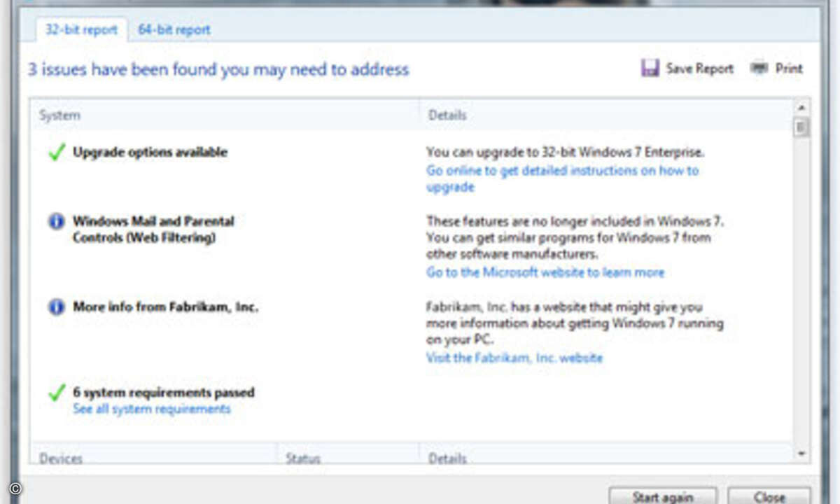The height and width of the screenshot is (504, 840).
Task: Select 'More info from Fabrikam, Inc.' title
Action: point(165,307)
